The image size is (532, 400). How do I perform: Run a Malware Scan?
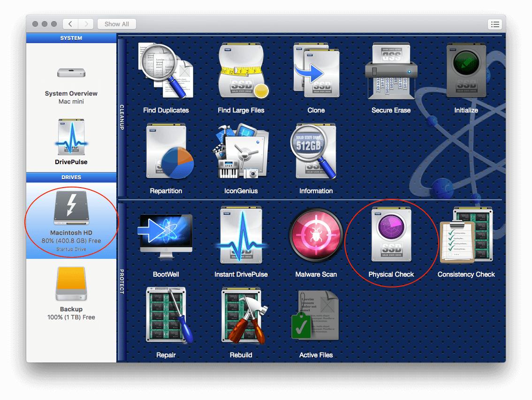tap(316, 239)
